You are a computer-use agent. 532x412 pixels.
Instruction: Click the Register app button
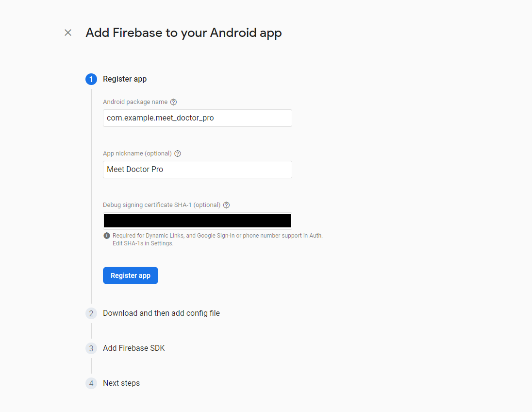(x=131, y=275)
